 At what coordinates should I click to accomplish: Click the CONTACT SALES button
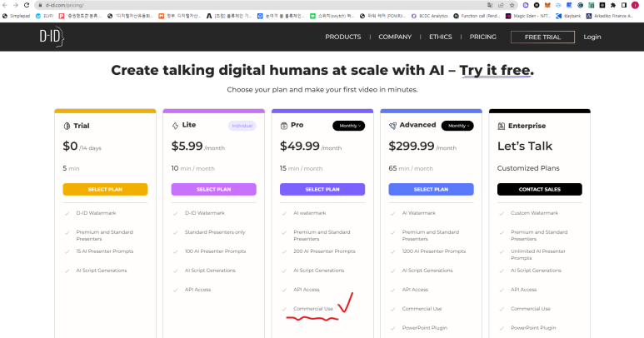(x=540, y=189)
